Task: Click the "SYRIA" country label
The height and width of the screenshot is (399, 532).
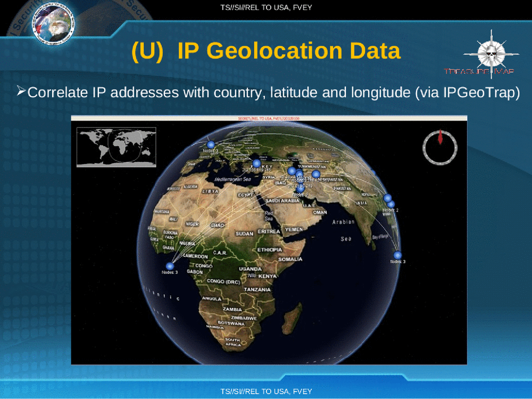Action: click(x=269, y=178)
